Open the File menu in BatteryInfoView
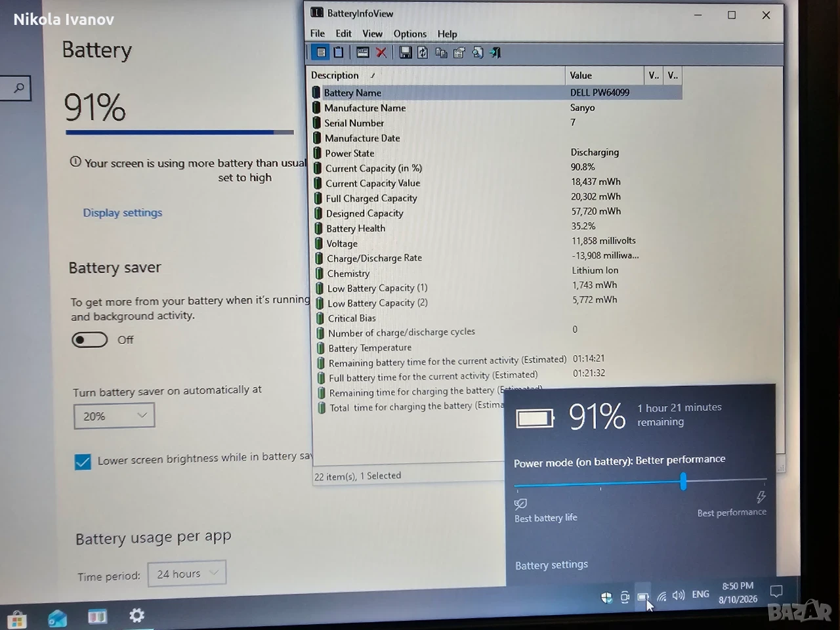This screenshot has height=630, width=840. click(318, 33)
